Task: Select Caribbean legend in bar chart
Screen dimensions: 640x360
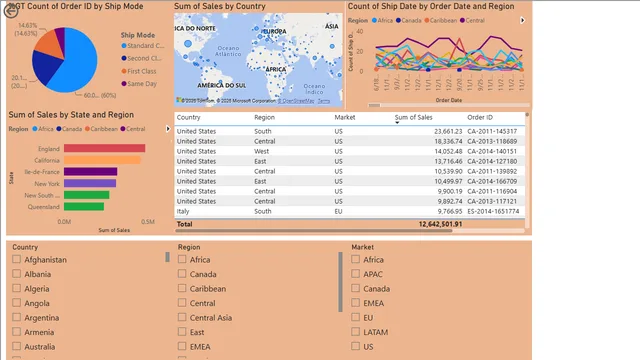Action: coord(101,129)
